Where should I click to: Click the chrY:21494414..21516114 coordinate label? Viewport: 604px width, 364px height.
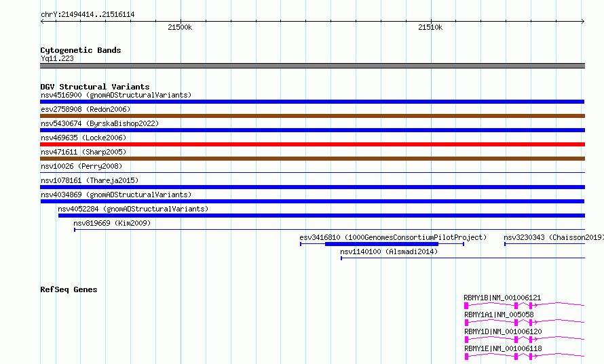(x=88, y=15)
